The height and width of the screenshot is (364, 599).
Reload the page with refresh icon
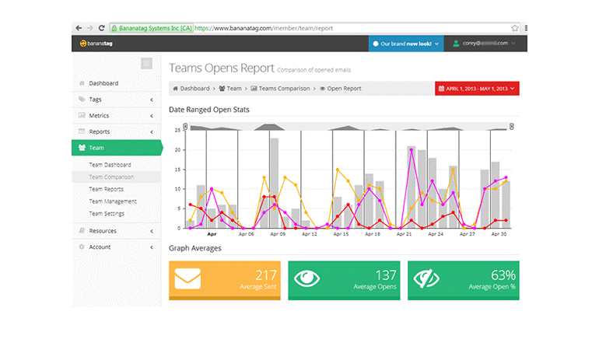[x=102, y=28]
